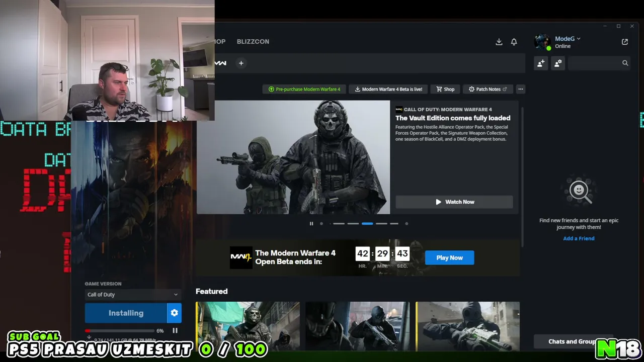Viewport: 644px width, 362px height.
Task: Click Pre-purchase Modern Warfare 4
Action: (x=304, y=89)
